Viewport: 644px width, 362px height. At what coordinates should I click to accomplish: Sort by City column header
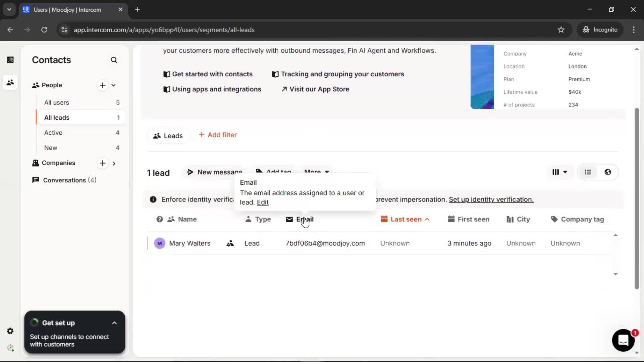[518, 219]
